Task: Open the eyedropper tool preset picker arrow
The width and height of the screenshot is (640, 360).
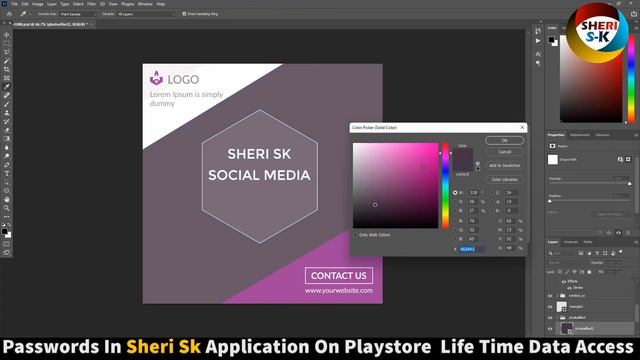Action: pyautogui.click(x=30, y=14)
